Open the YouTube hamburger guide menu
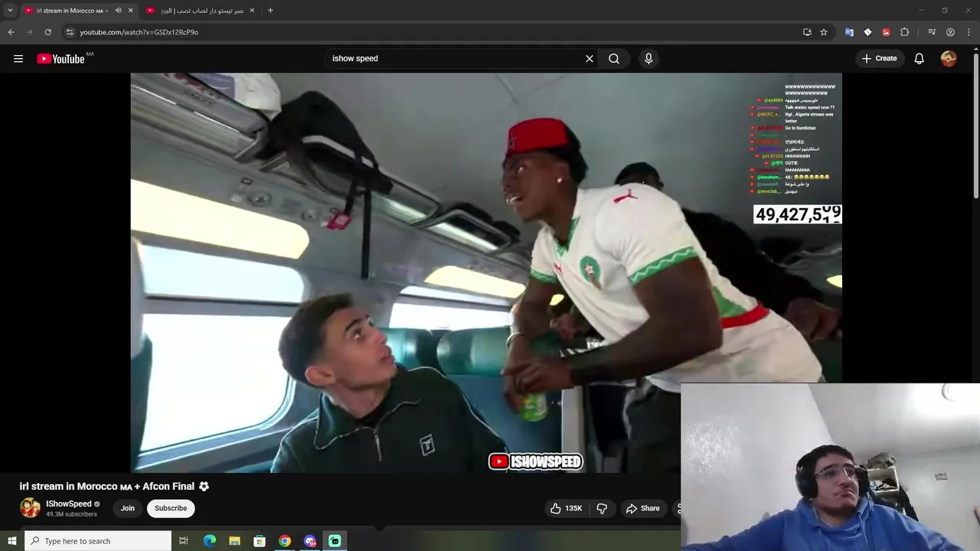This screenshot has height=551, width=980. (x=18, y=59)
